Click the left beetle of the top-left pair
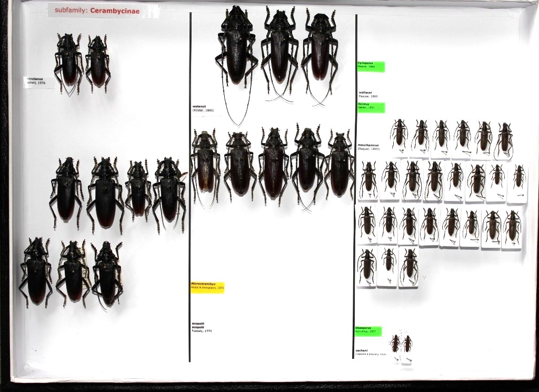The height and width of the screenshot is (392, 539). (x=68, y=61)
